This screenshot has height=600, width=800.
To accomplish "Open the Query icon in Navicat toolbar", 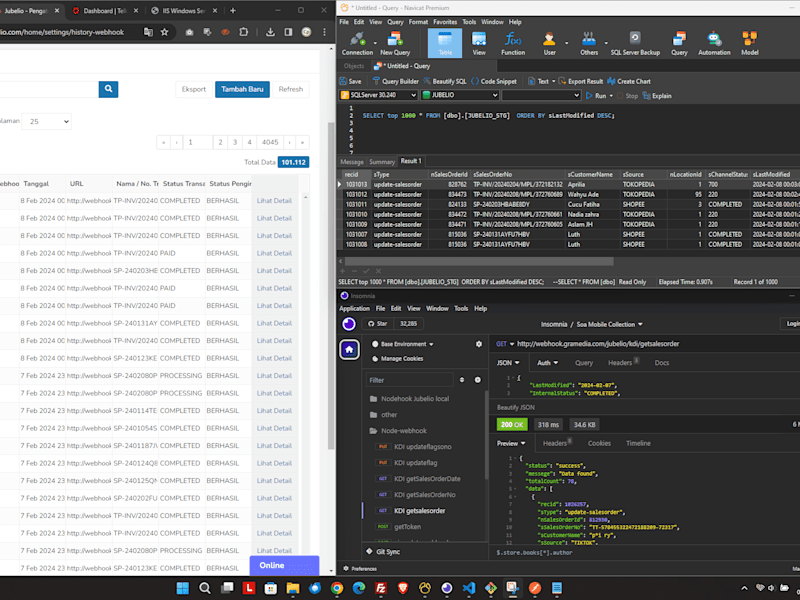I will [x=679, y=43].
